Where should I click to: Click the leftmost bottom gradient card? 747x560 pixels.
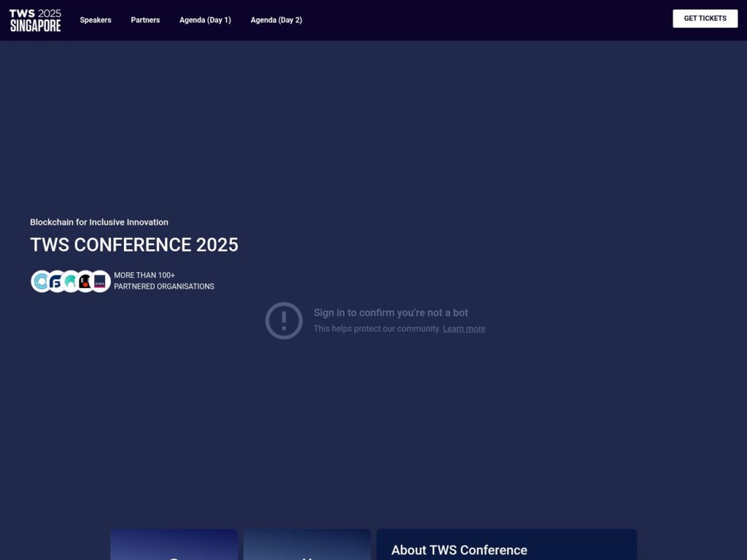(x=174, y=545)
